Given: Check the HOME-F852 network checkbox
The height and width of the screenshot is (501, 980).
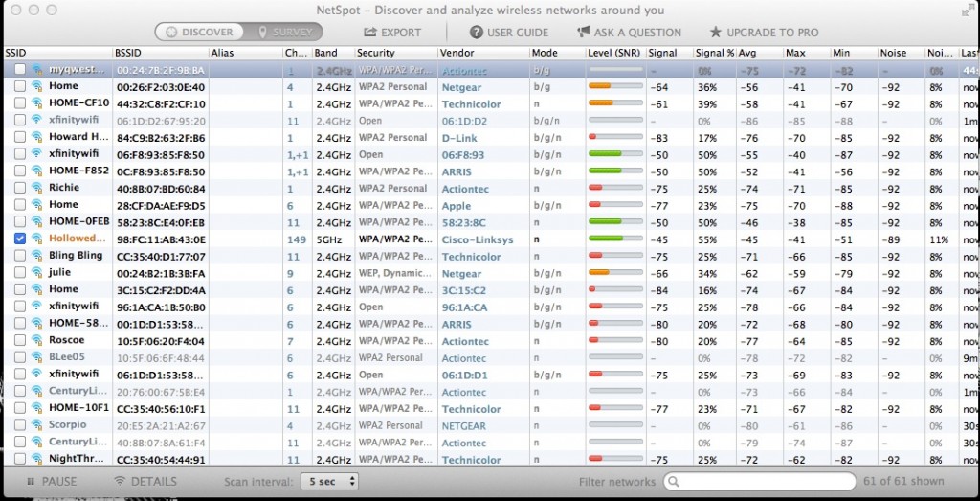Looking at the screenshot, I should (20, 171).
